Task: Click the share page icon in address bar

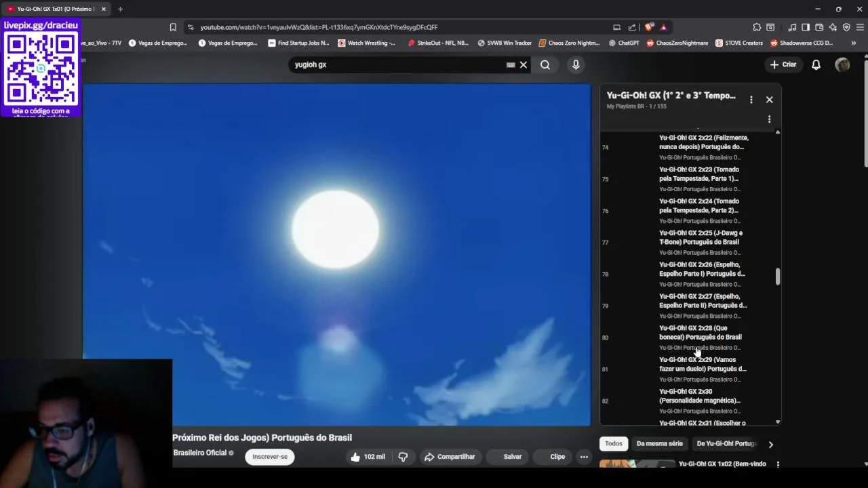Action: pyautogui.click(x=632, y=27)
